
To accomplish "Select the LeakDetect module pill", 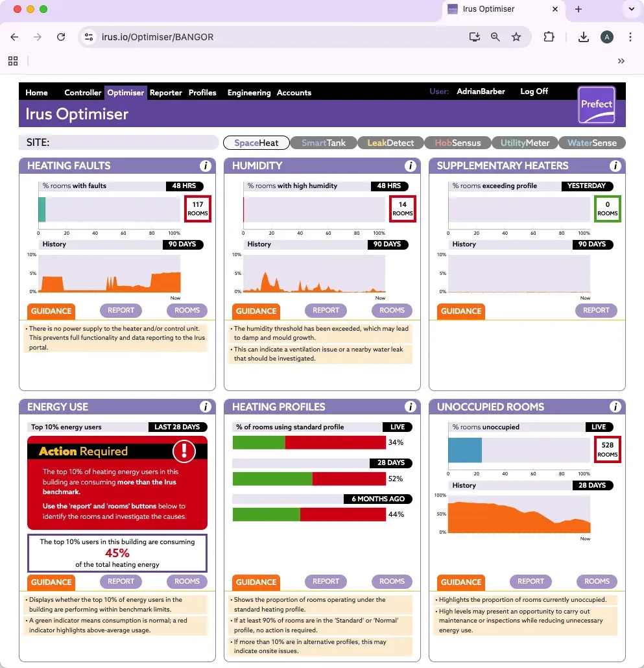I will click(390, 143).
